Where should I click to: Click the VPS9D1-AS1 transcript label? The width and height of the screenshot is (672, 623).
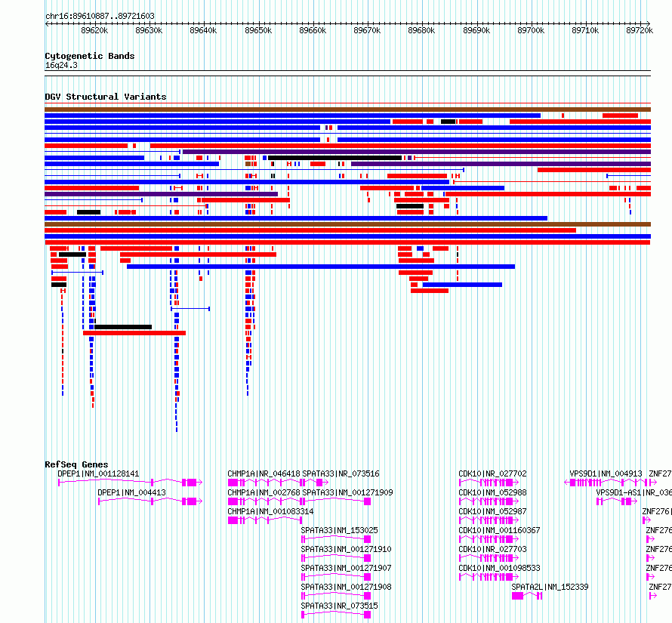(x=633, y=492)
